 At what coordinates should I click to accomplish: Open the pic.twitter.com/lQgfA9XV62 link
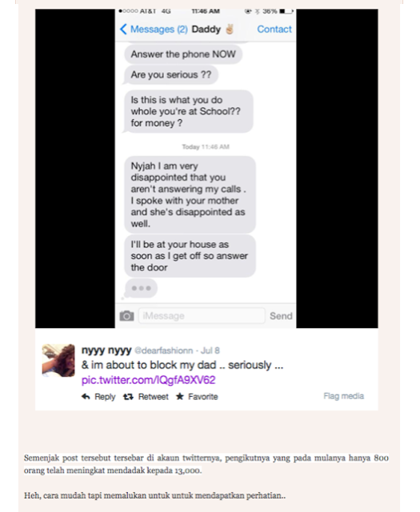148,380
